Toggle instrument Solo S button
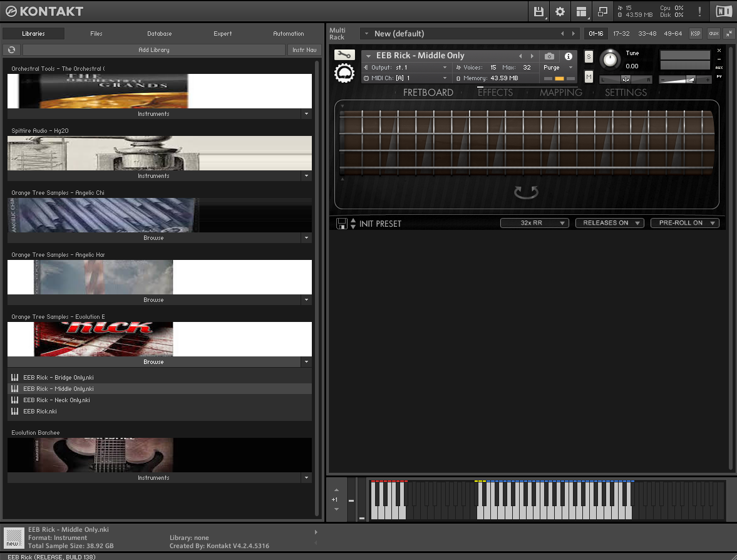Screen dimensions: 737x560 (x=589, y=57)
